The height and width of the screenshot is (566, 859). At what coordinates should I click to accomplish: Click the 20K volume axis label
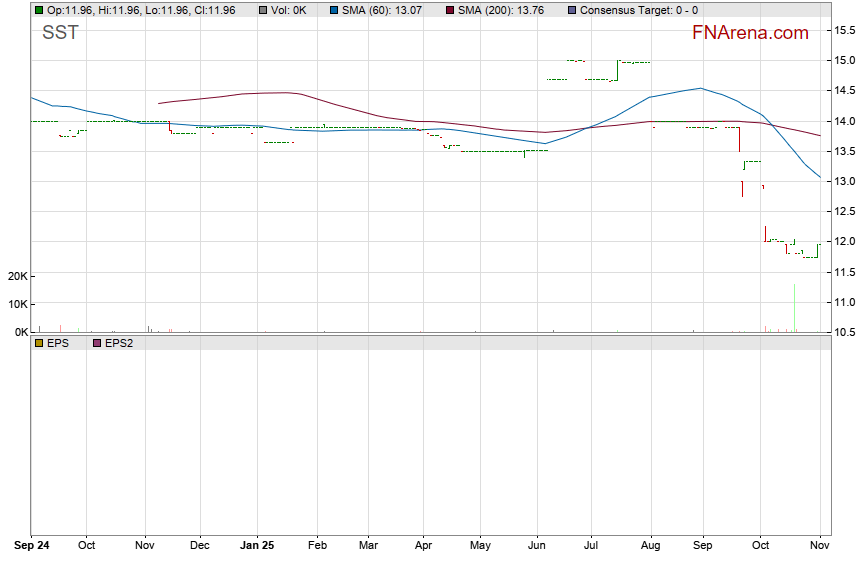pyautogui.click(x=14, y=277)
